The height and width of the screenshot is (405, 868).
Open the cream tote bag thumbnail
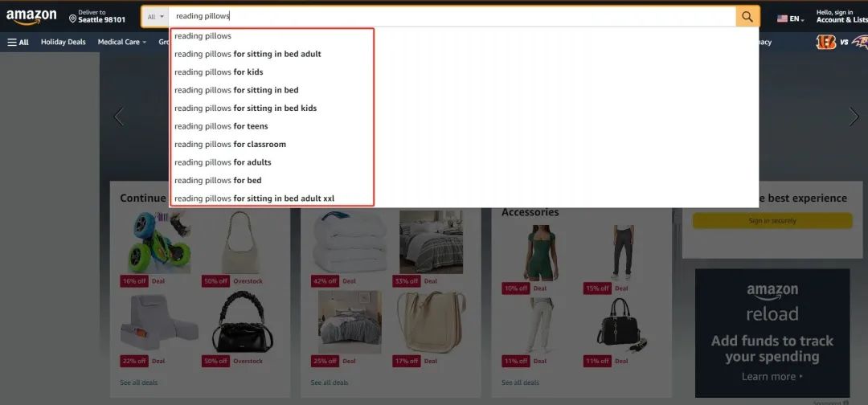[432, 322]
